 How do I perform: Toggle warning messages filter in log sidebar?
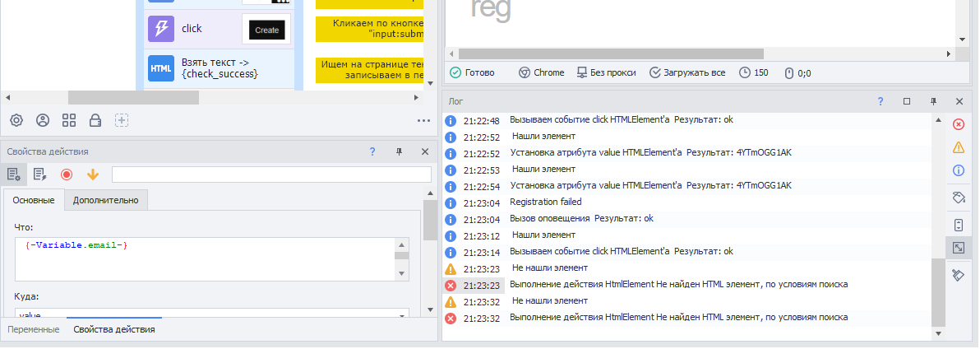(x=958, y=147)
